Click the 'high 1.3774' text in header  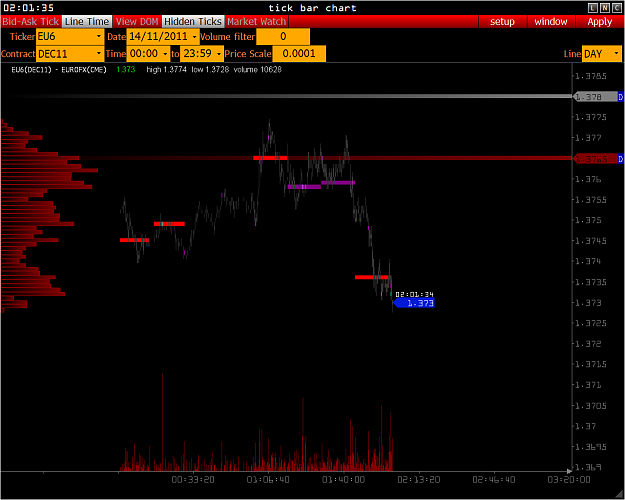[166, 69]
